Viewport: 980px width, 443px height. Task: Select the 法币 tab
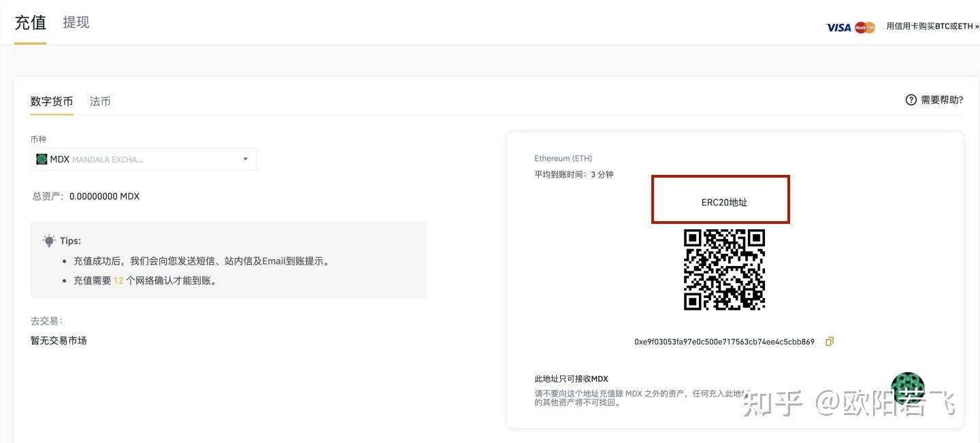(99, 101)
